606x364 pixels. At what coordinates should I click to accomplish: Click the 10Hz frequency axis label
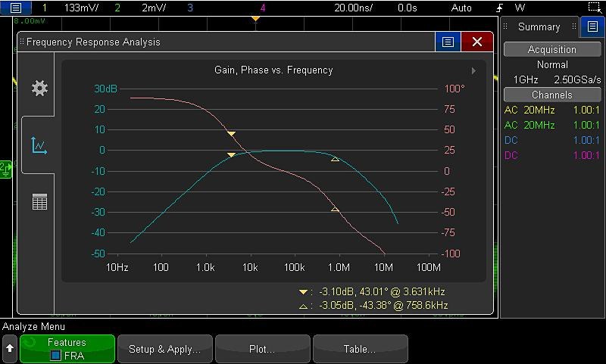[117, 267]
